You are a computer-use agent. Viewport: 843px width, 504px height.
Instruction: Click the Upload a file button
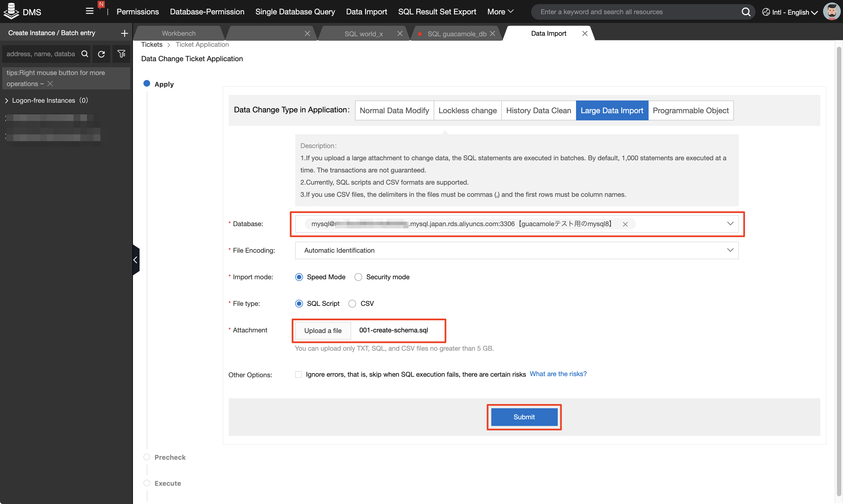point(323,330)
